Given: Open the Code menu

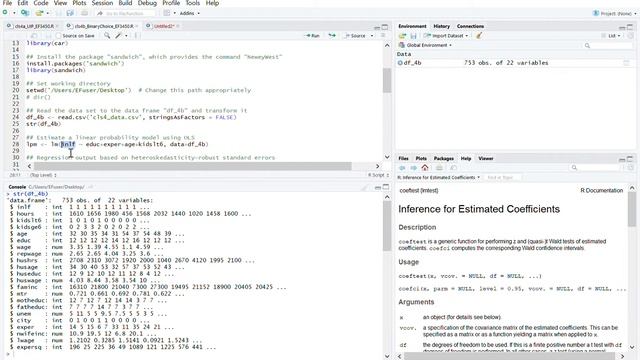Looking at the screenshot, I should 40,3.
